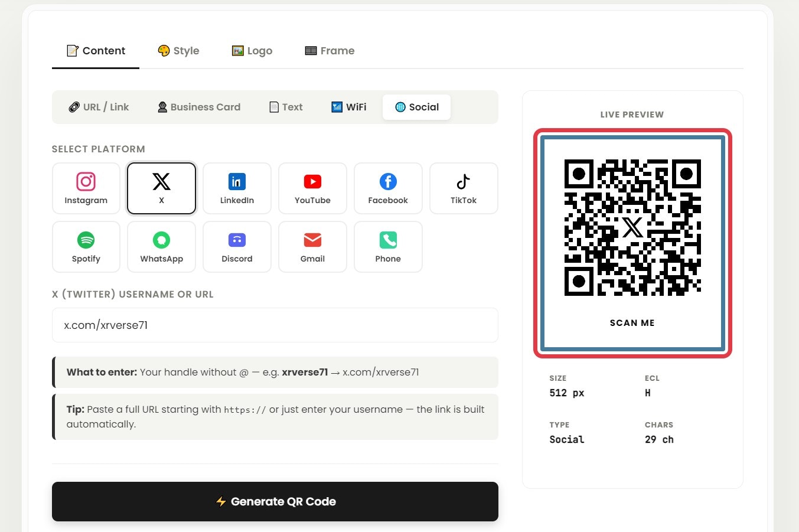The height and width of the screenshot is (532, 799).
Task: Pick the Facebook platform icon
Action: pos(388,188)
